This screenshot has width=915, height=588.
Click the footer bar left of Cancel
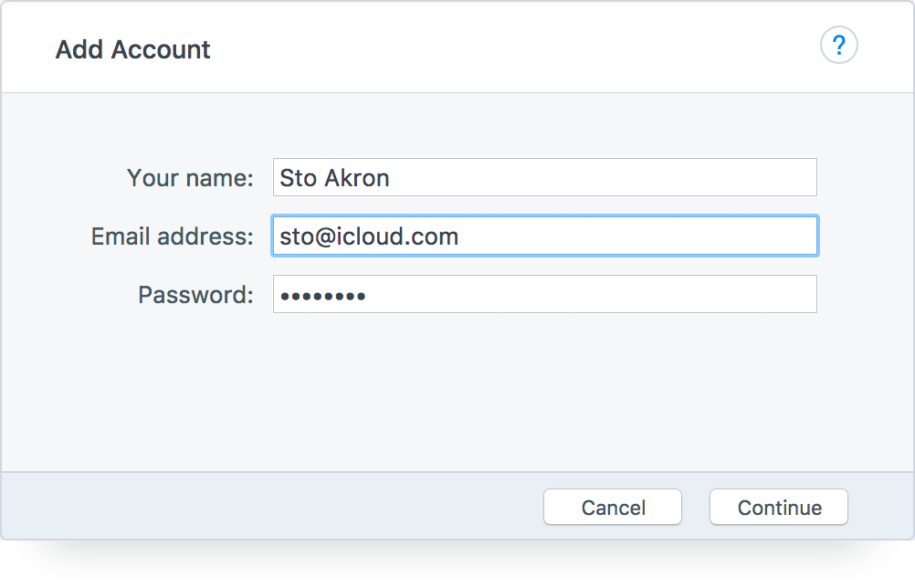coord(272,506)
